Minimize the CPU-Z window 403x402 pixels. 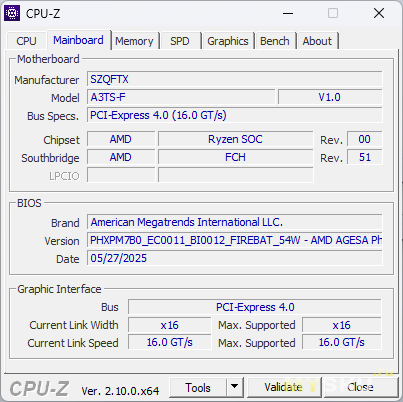click(288, 13)
